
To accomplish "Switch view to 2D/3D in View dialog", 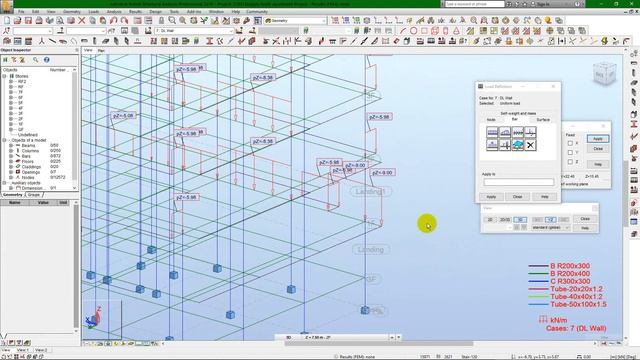I will pos(505,220).
